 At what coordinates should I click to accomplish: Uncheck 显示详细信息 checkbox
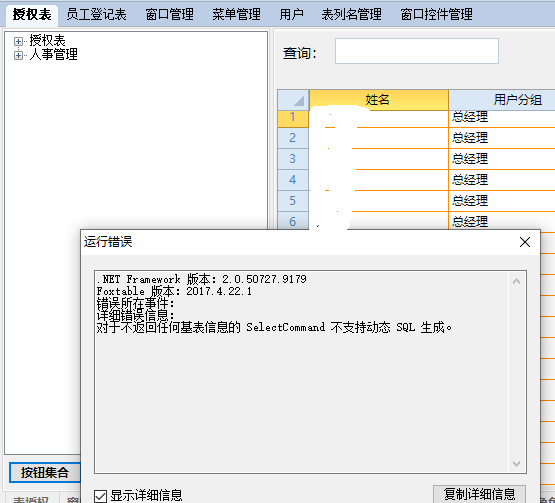101,496
